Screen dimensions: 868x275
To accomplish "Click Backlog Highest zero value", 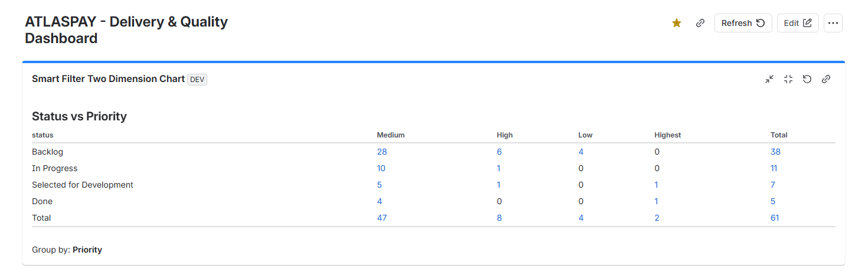I will pyautogui.click(x=657, y=152).
